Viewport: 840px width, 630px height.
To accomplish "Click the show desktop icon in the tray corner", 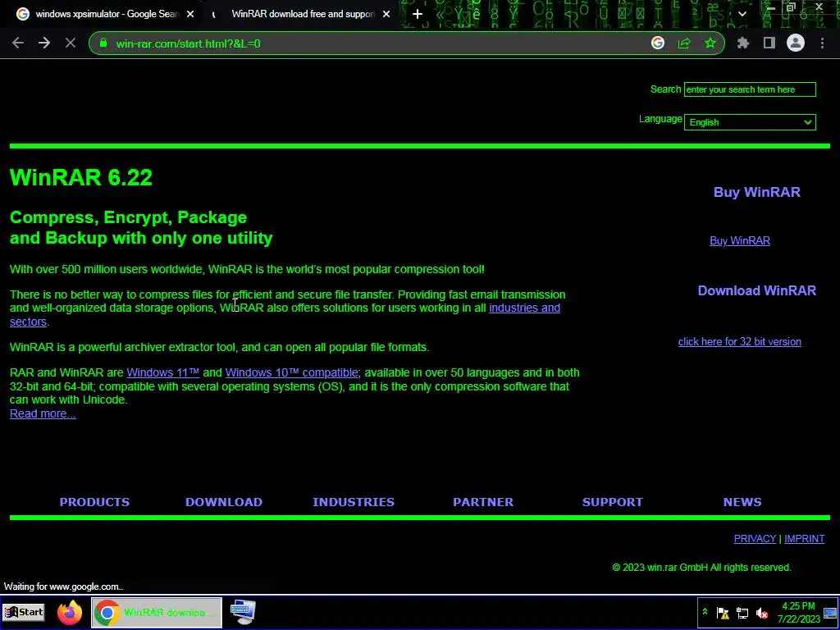I will (830, 613).
